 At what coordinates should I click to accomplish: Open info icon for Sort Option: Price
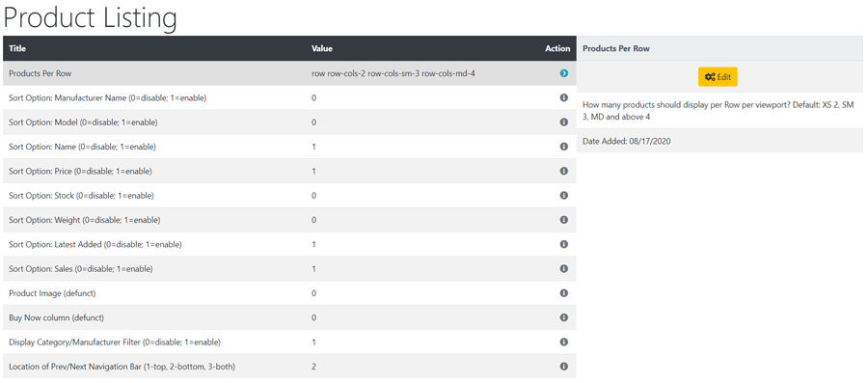564,171
